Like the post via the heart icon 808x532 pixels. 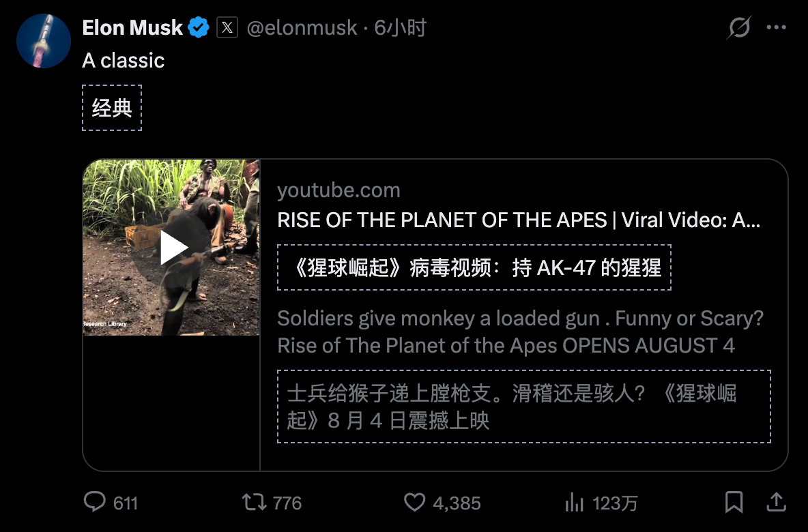(x=415, y=502)
